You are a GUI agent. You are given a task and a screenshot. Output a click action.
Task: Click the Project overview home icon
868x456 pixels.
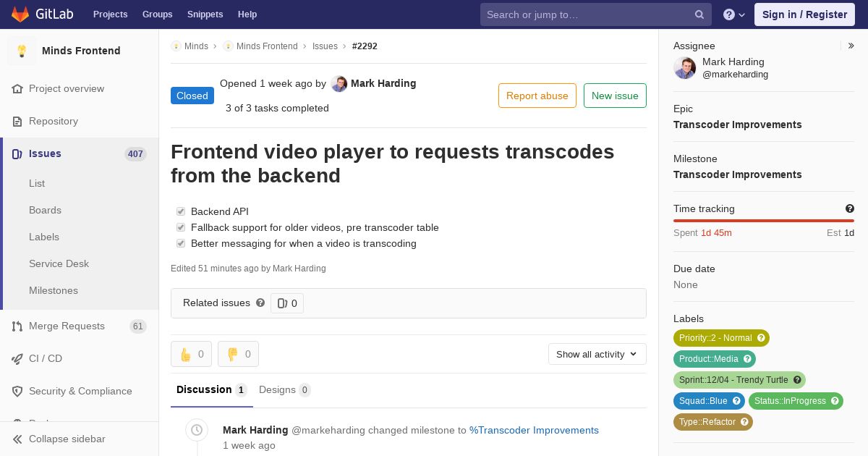coord(17,89)
